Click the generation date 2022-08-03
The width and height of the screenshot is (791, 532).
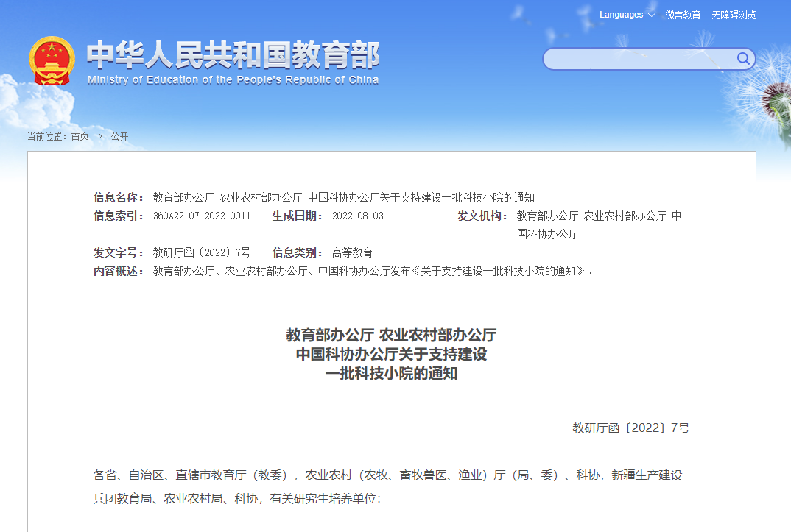pos(357,216)
